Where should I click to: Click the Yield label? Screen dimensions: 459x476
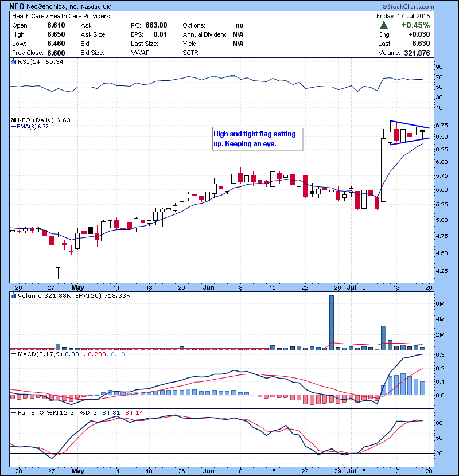[x=190, y=44]
